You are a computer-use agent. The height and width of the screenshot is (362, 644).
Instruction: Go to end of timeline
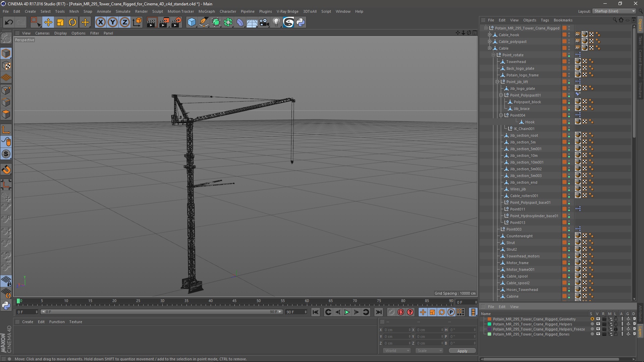(x=379, y=312)
